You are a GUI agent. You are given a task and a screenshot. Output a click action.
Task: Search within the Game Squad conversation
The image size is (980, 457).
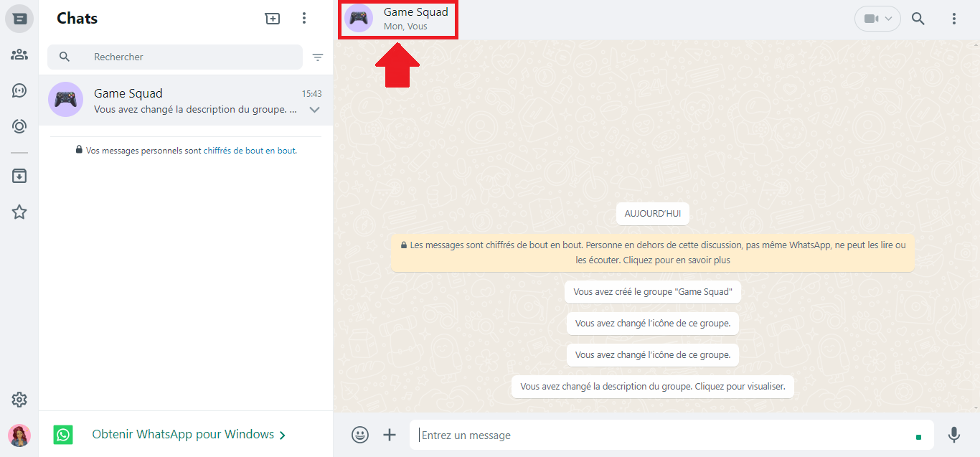pyautogui.click(x=918, y=19)
